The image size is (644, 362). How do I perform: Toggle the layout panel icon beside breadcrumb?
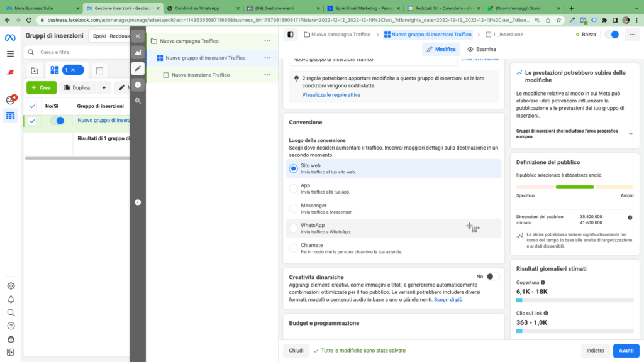click(x=290, y=35)
